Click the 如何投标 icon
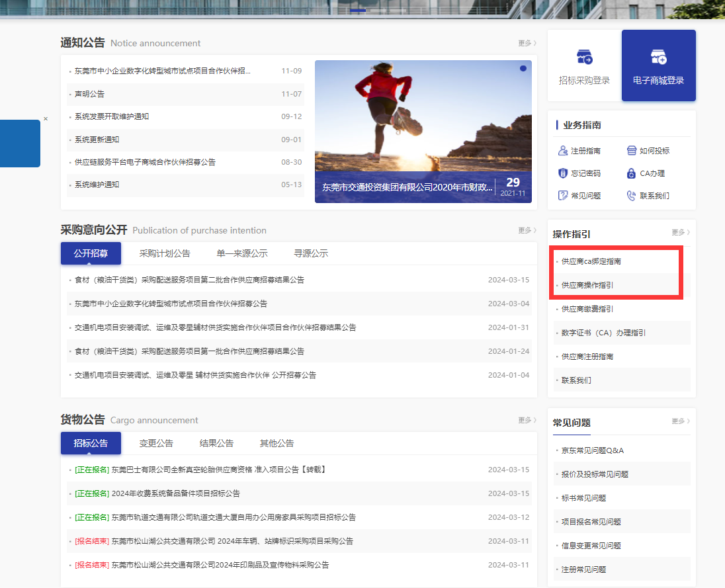Viewport: 725px width, 588px height. point(631,151)
